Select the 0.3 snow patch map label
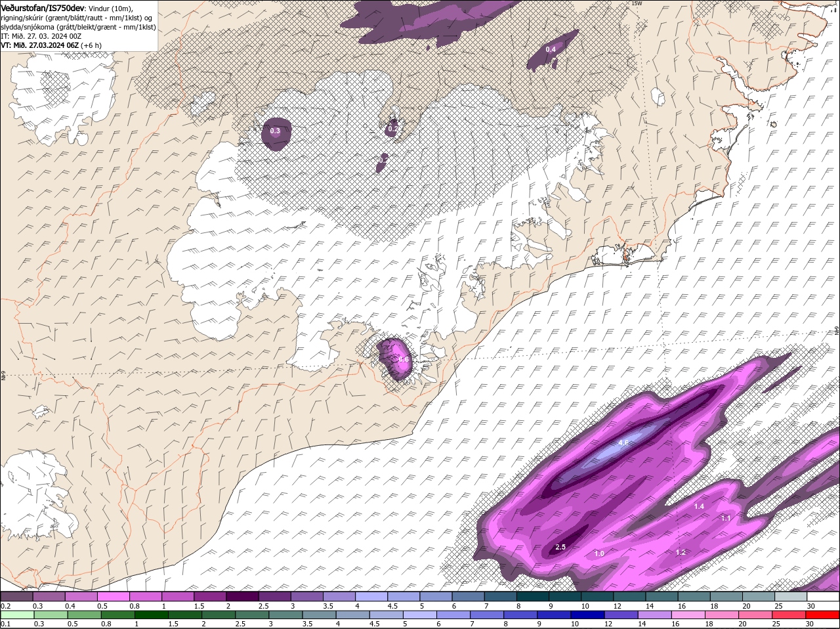Image resolution: width=840 pixels, height=629 pixels. coord(275,131)
